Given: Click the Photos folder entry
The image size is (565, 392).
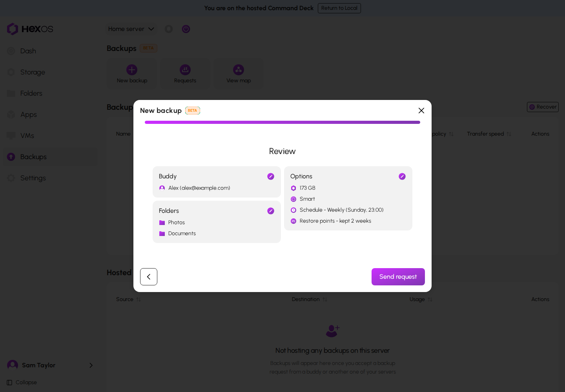Looking at the screenshot, I should pyautogui.click(x=172, y=223).
